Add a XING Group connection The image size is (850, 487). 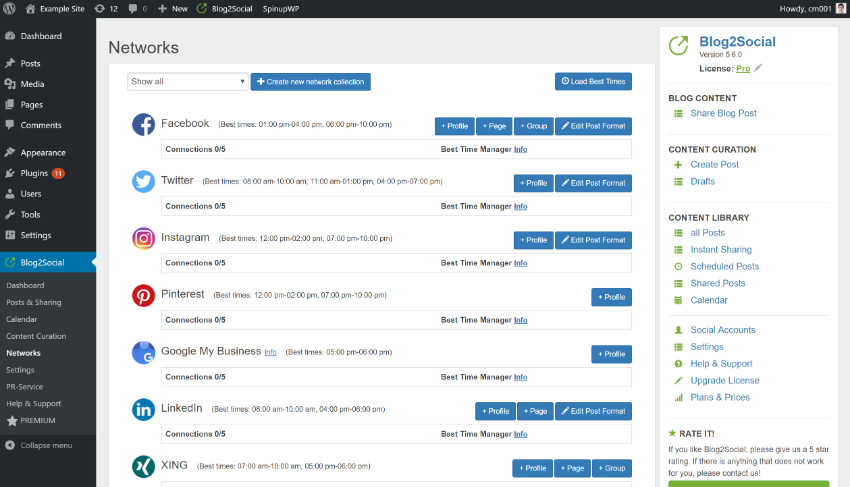point(612,468)
